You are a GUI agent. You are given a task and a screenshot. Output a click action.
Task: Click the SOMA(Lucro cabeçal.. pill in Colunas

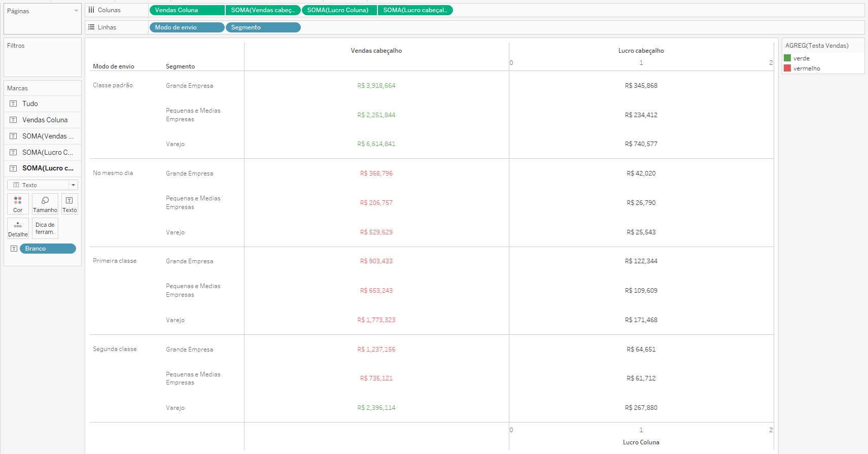(415, 10)
